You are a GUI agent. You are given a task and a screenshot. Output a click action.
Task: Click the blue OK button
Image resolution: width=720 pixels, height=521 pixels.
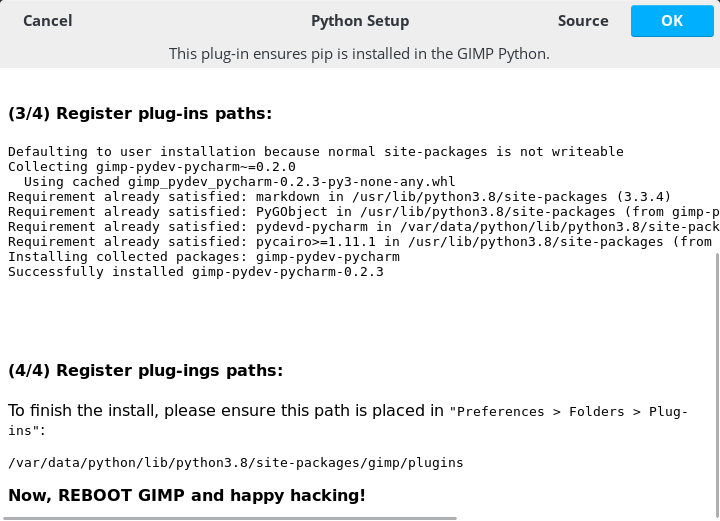pyautogui.click(x=672, y=21)
